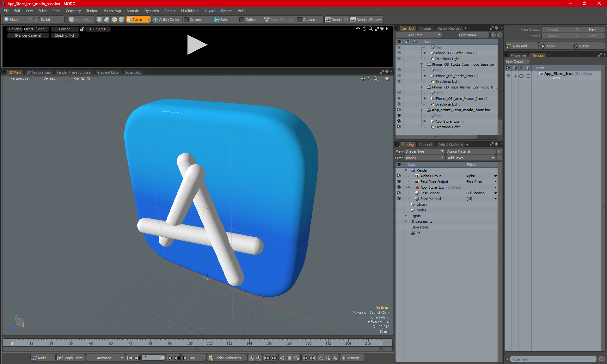Click the Assign Material button

470,151
